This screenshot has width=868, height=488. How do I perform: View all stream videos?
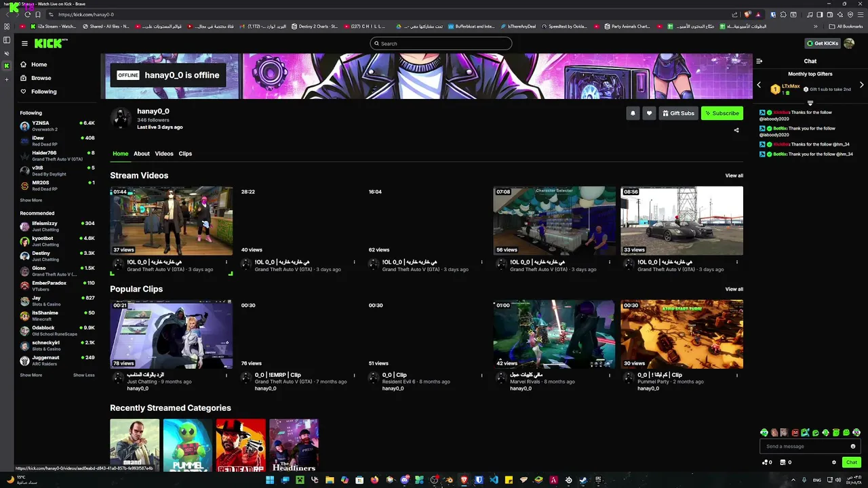pos(734,176)
